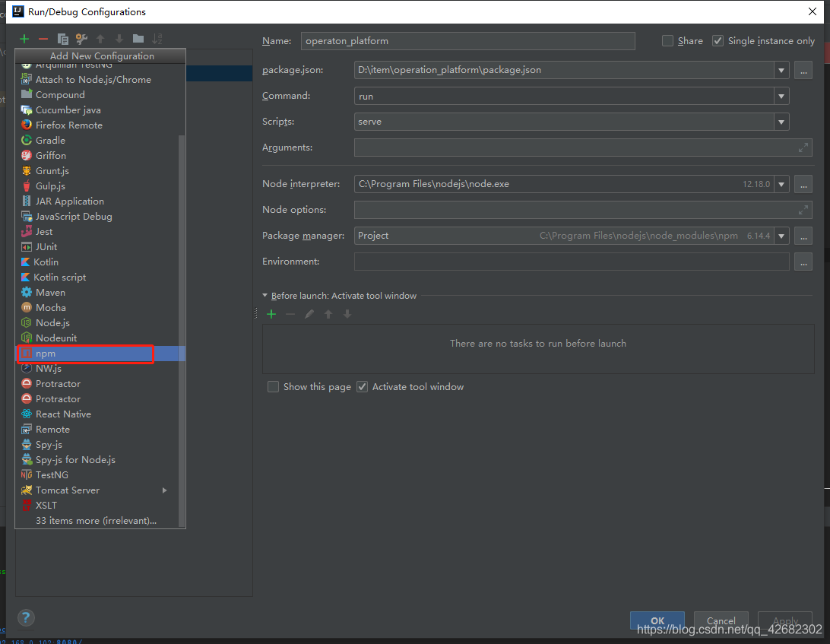Screen dimensions: 830x644
Task: Click the green Add New Configuration plus icon
Action: coord(24,39)
